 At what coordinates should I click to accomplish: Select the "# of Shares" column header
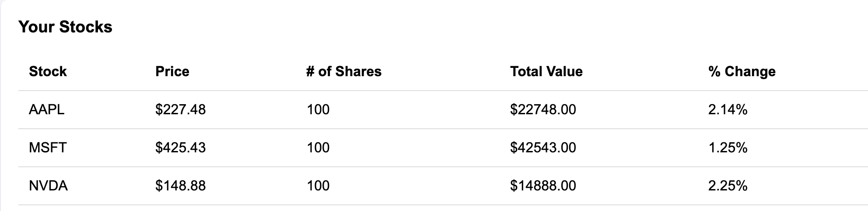344,71
